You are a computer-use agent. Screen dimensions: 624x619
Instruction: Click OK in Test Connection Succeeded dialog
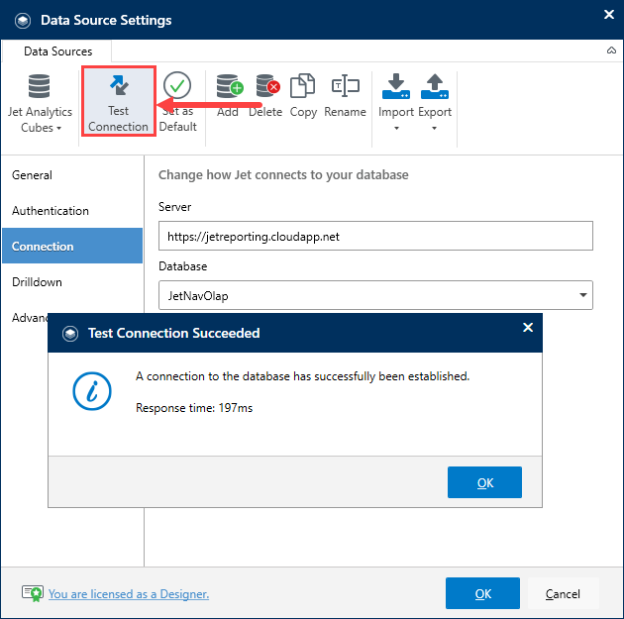[485, 482]
